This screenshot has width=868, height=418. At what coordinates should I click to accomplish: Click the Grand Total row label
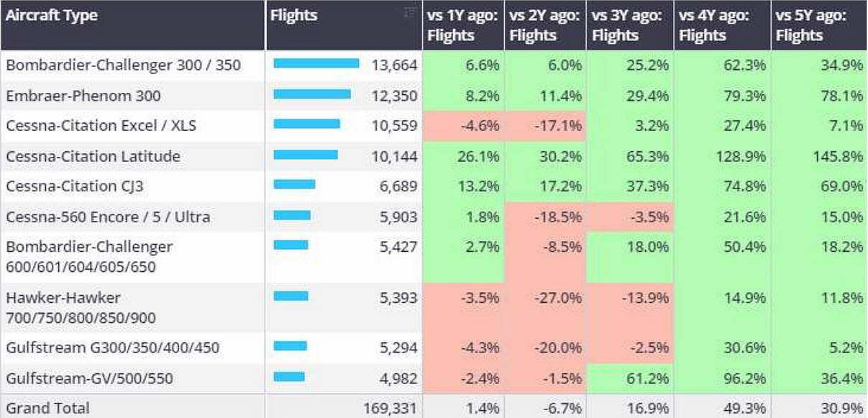47,408
